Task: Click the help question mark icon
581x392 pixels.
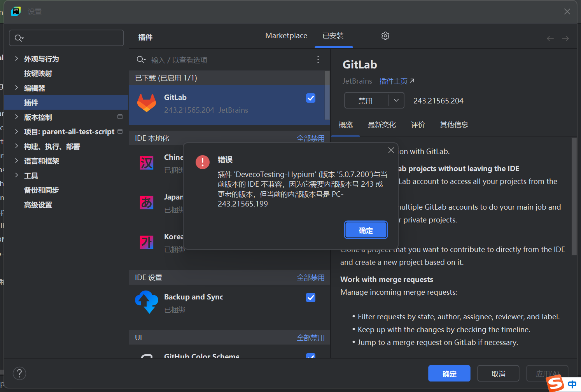Action: click(19, 373)
